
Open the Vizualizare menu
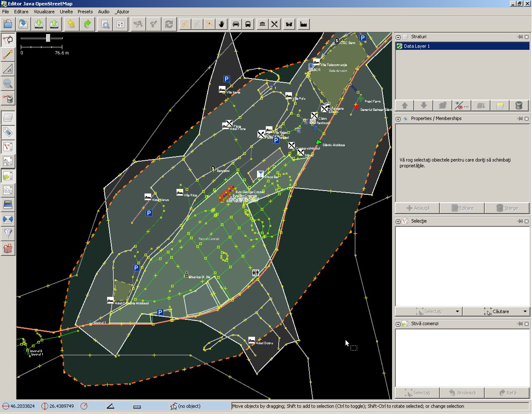[x=44, y=12]
